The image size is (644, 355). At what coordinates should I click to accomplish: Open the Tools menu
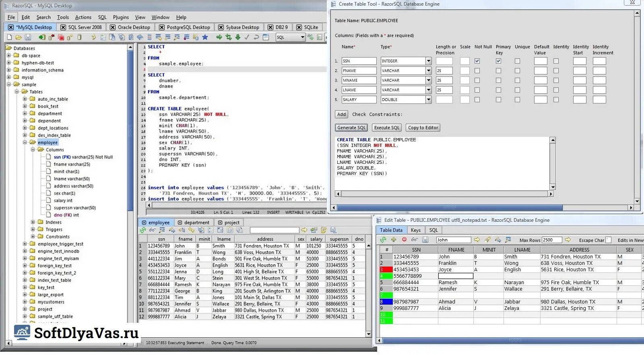coord(63,17)
